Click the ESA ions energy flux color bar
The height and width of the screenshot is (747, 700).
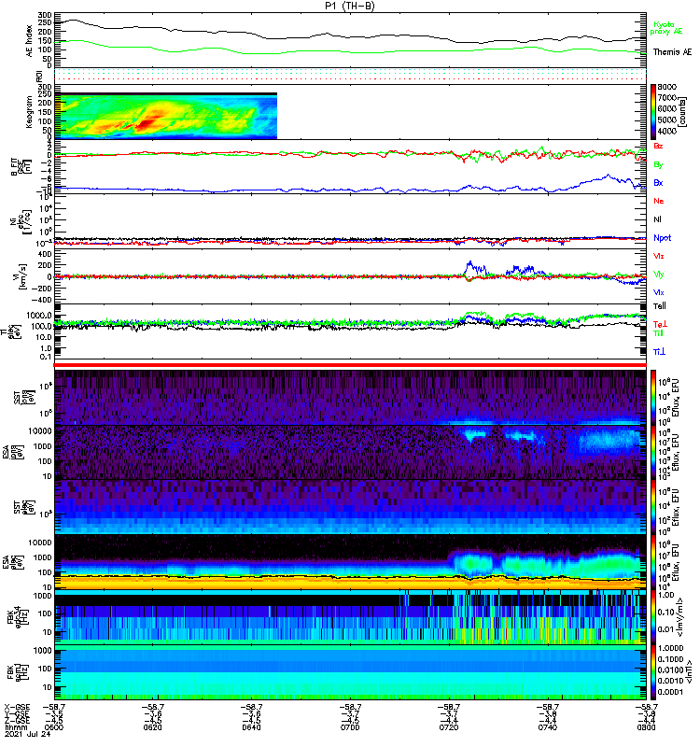coord(653,453)
